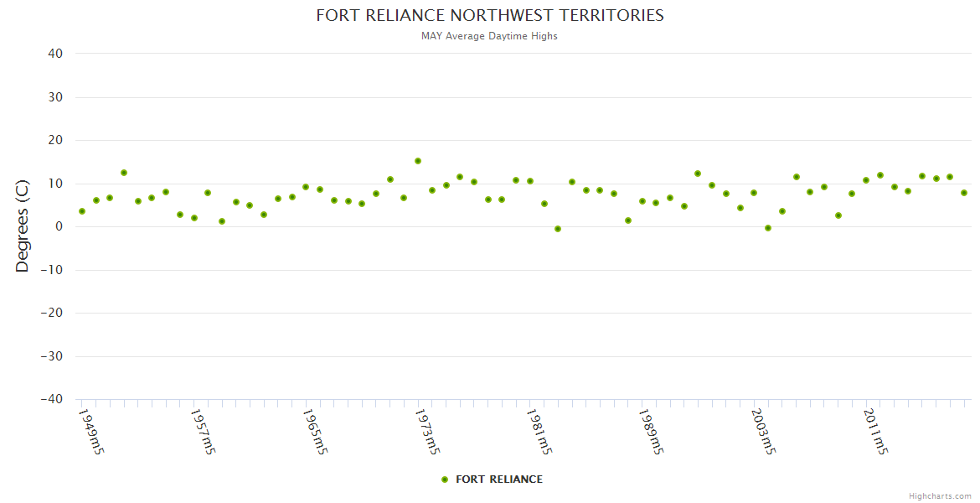Click the 1989m5 x-axis label
The image size is (980, 503).
652,432
